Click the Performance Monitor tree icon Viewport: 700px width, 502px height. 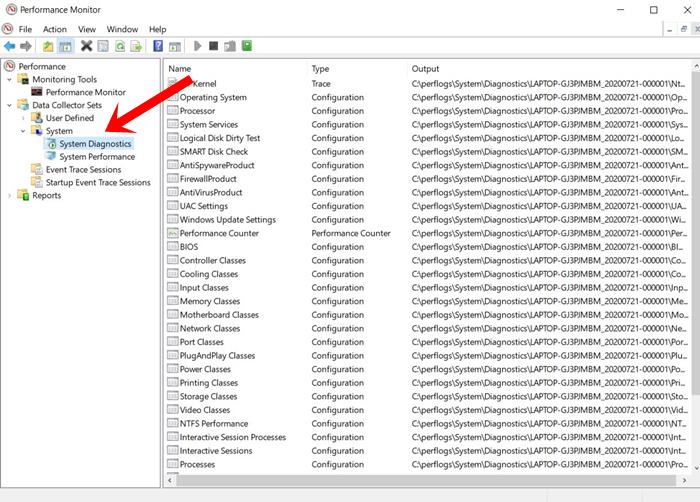[37, 92]
